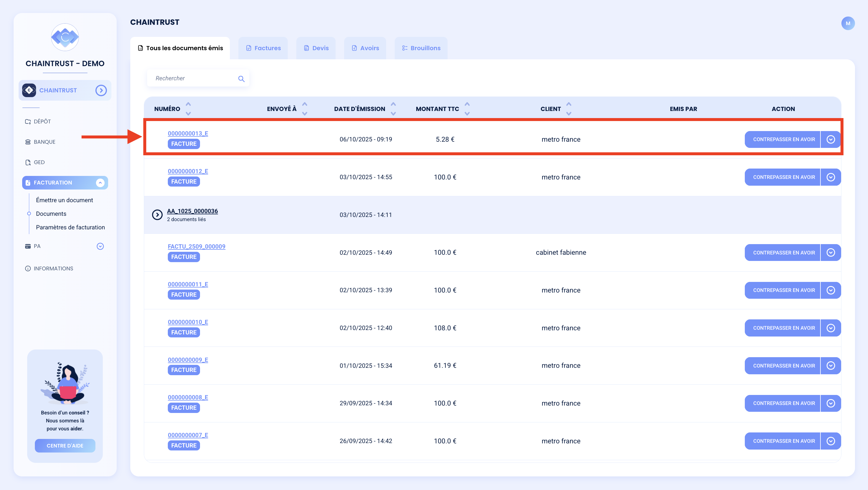Open the user avatar M menu

848,23
